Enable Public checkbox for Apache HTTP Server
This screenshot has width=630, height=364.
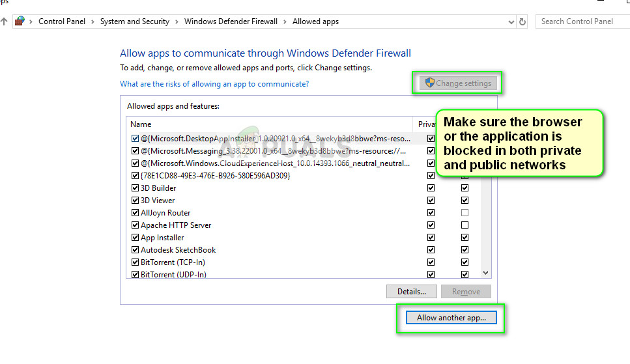[x=465, y=225]
